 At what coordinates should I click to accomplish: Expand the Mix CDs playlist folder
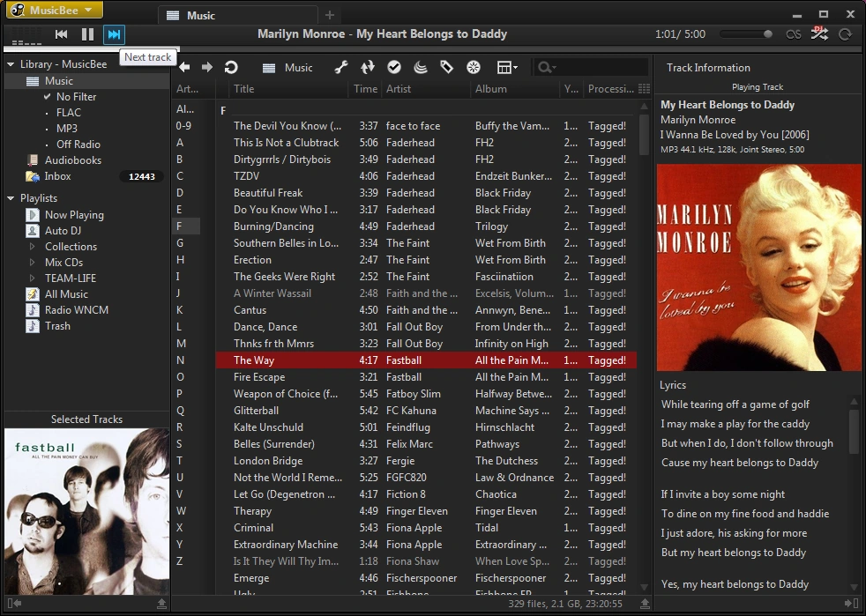pyautogui.click(x=33, y=263)
